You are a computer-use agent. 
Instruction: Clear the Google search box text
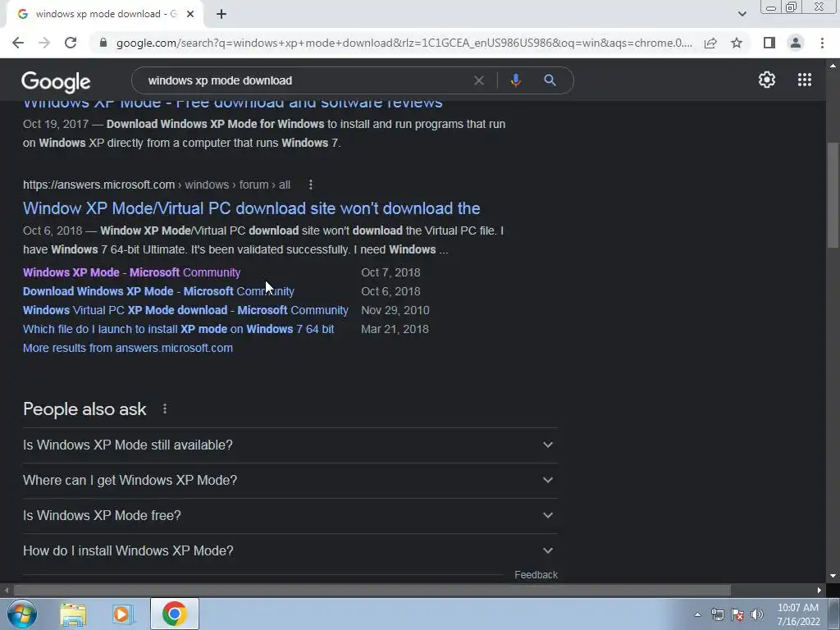tap(479, 80)
